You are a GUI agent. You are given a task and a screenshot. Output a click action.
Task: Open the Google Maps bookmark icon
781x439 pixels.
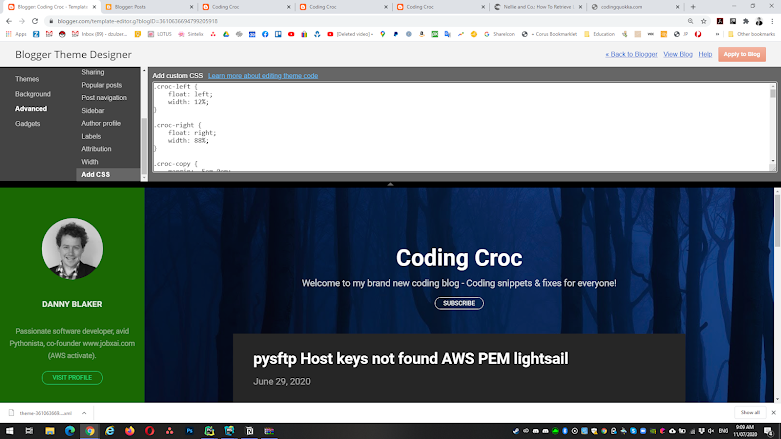383,34
